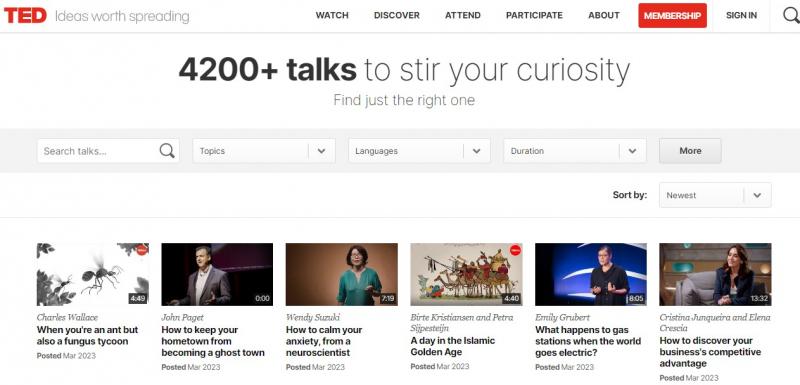800x385 pixels.
Task: Click the 7:19 duration label on Wendy Suzuki thumbnail
Action: tap(388, 298)
